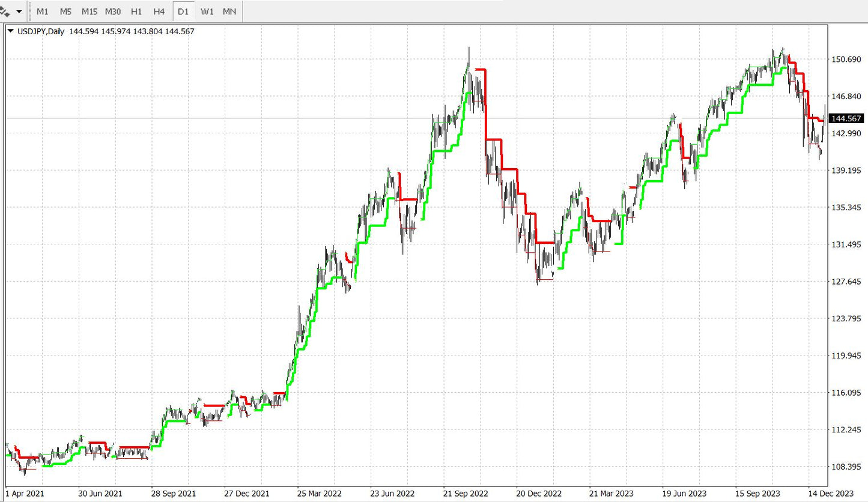Set chart to M30 timeframe

[112, 11]
